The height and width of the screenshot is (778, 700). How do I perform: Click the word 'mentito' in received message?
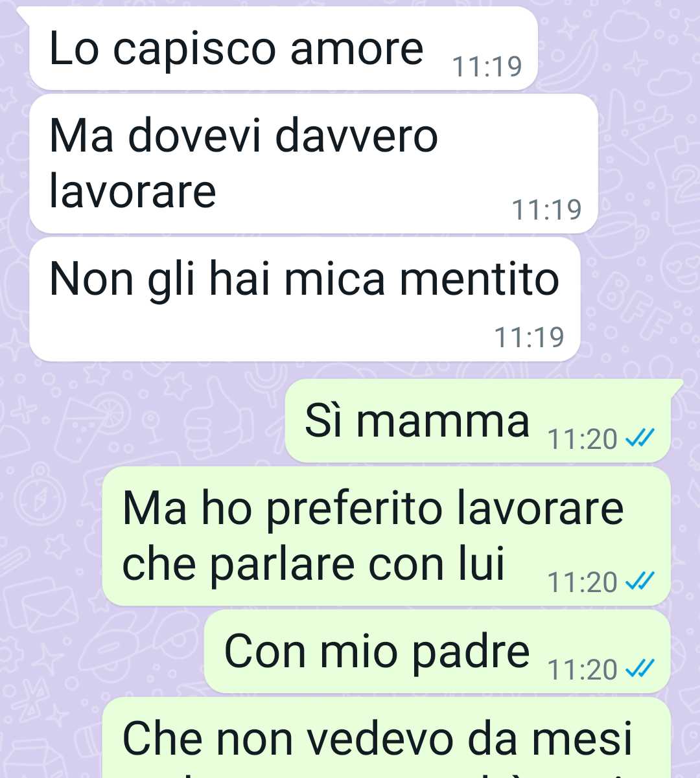[479, 279]
